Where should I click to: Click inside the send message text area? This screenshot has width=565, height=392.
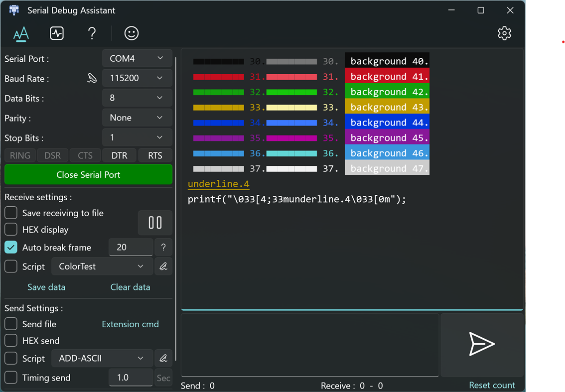309,345
